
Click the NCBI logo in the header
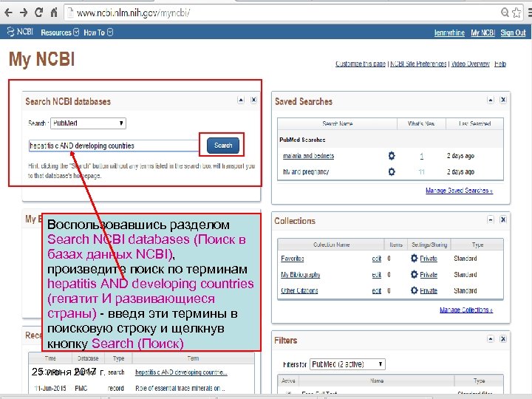pos(21,32)
